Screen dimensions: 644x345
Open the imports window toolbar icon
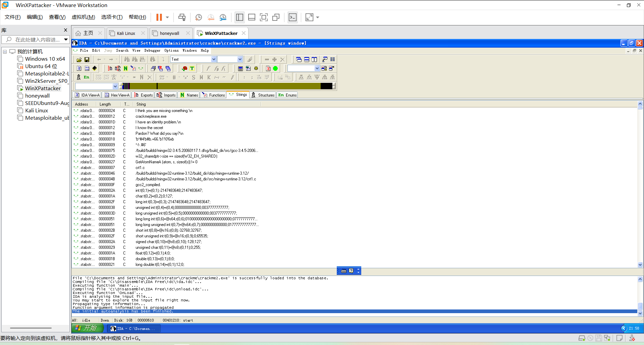coord(118,68)
